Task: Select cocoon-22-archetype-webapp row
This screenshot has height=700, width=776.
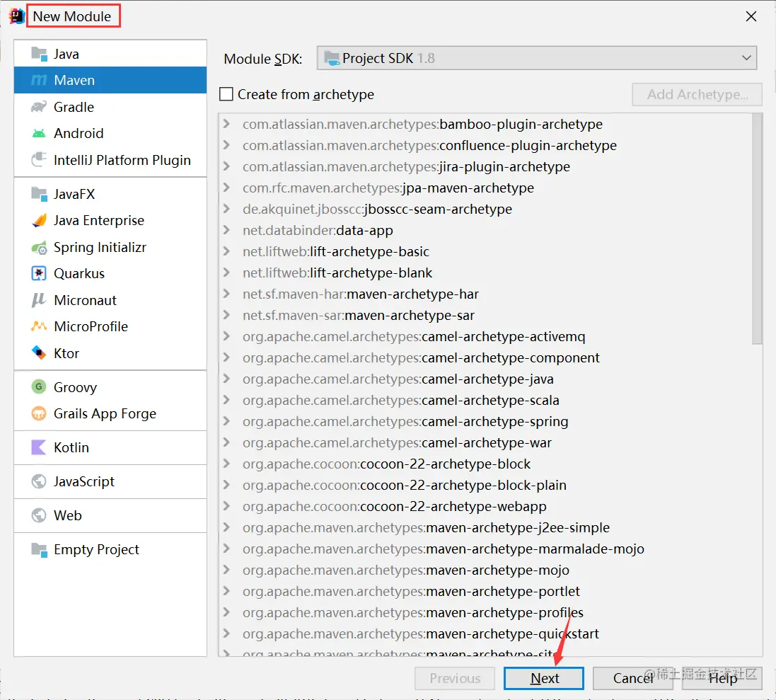Action: click(x=485, y=506)
